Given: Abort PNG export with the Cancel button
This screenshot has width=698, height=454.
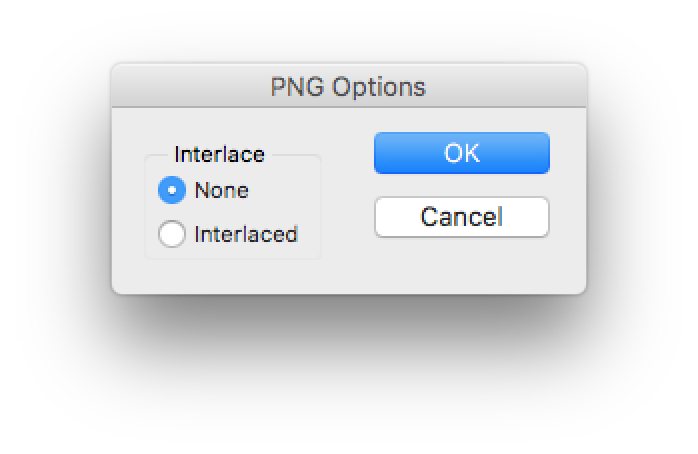Looking at the screenshot, I should click(461, 217).
